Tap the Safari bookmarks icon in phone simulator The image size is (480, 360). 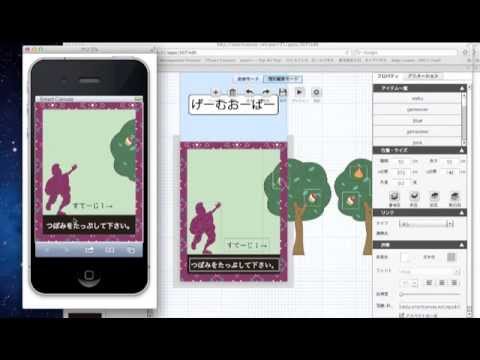coord(110,250)
